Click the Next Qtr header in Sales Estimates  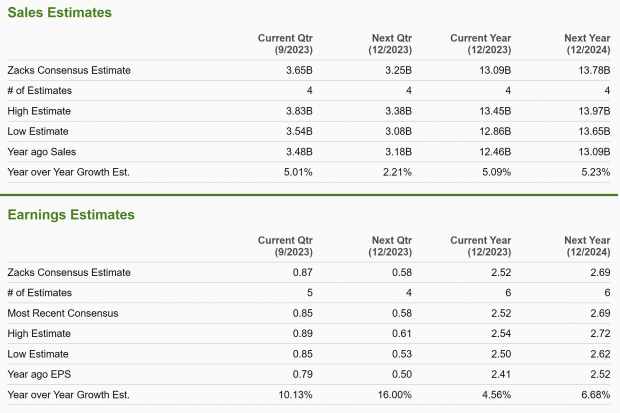point(391,44)
